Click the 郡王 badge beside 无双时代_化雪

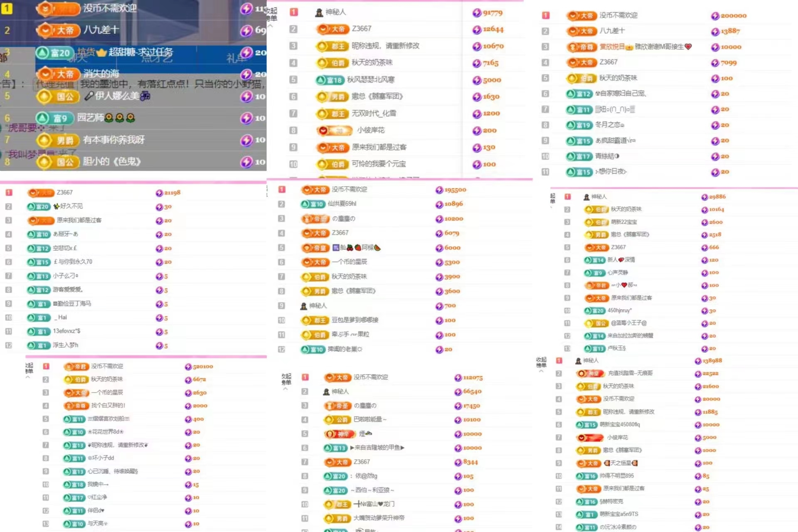pos(332,114)
